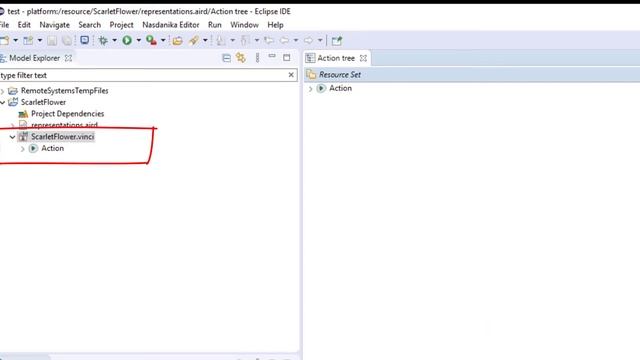Open the New wizard dropdown arrow
Screen dimensions: 640x360
tap(16, 40)
